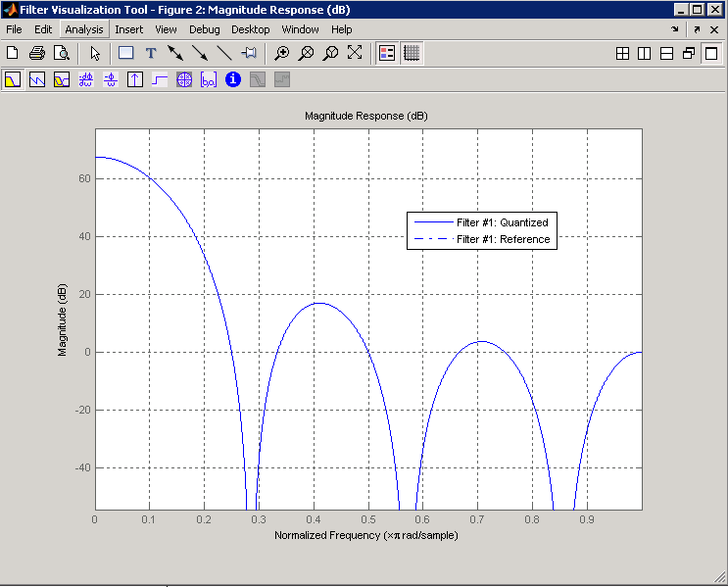Open the Analysis menu
The image size is (728, 587).
(x=84, y=29)
